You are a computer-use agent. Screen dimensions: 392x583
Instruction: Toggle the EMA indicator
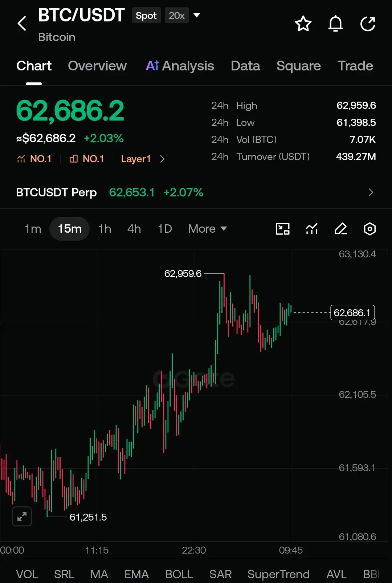click(x=136, y=574)
